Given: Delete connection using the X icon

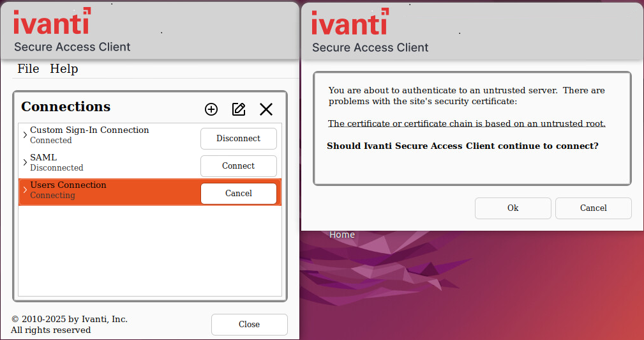Looking at the screenshot, I should point(266,109).
